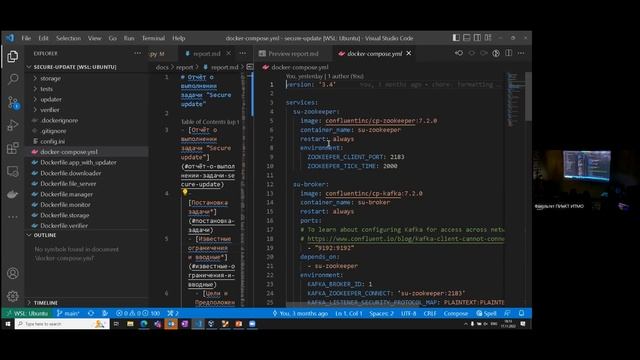Expand the verifier folder
The width and height of the screenshot is (640, 360).
tap(49, 110)
